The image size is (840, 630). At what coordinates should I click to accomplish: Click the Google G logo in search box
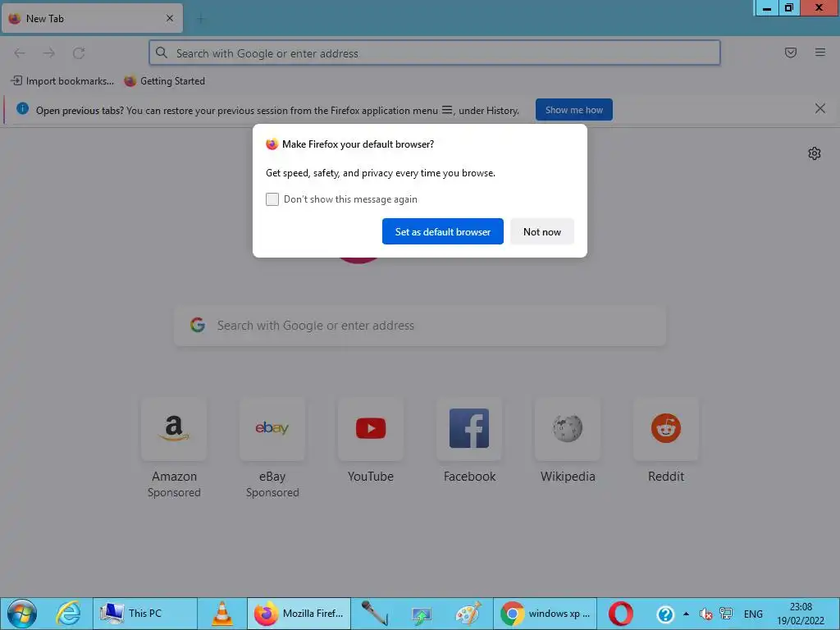click(x=198, y=325)
